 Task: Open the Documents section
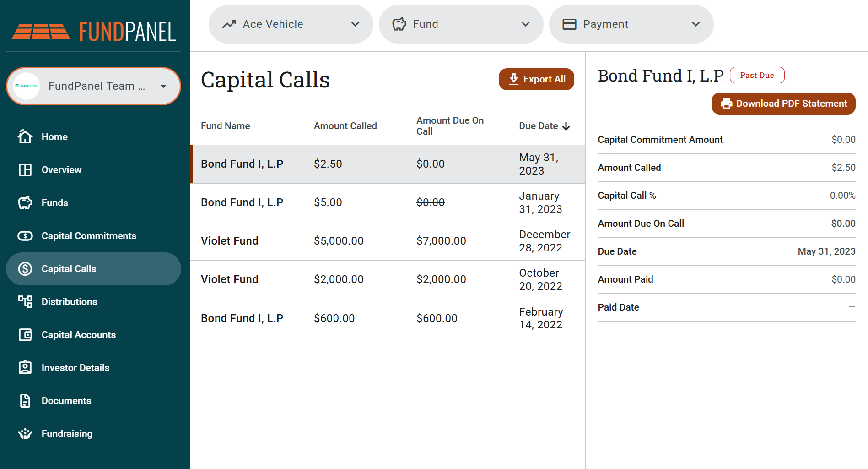pyautogui.click(x=93, y=401)
